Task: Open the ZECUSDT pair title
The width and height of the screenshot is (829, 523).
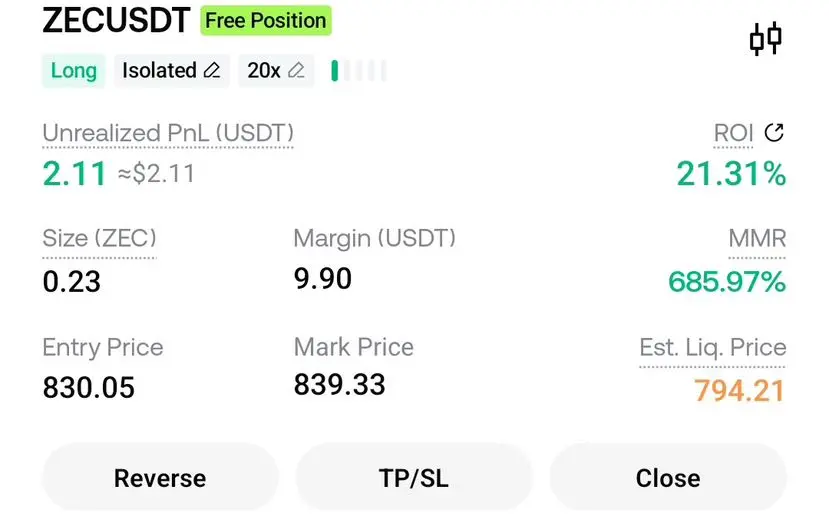Action: tap(116, 21)
